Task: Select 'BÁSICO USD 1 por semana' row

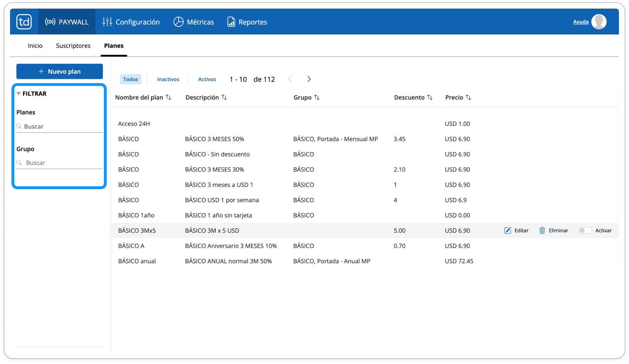Action: pyautogui.click(x=365, y=200)
